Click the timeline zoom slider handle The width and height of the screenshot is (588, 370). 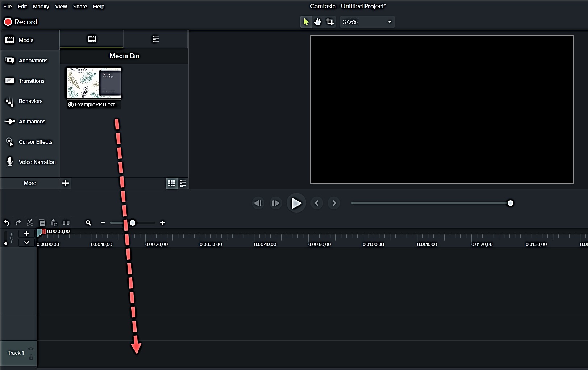tap(133, 223)
